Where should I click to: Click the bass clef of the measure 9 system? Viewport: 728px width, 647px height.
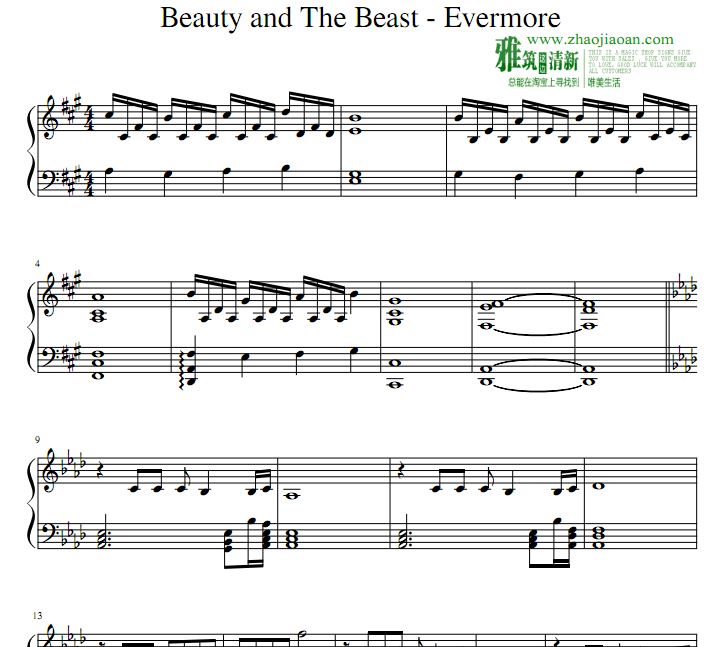coord(50,534)
